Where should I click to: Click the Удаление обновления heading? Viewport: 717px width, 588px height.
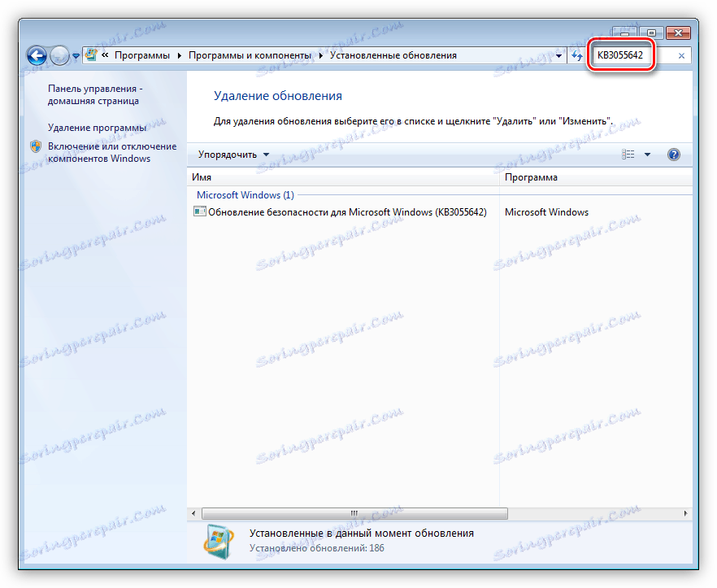pyautogui.click(x=277, y=96)
